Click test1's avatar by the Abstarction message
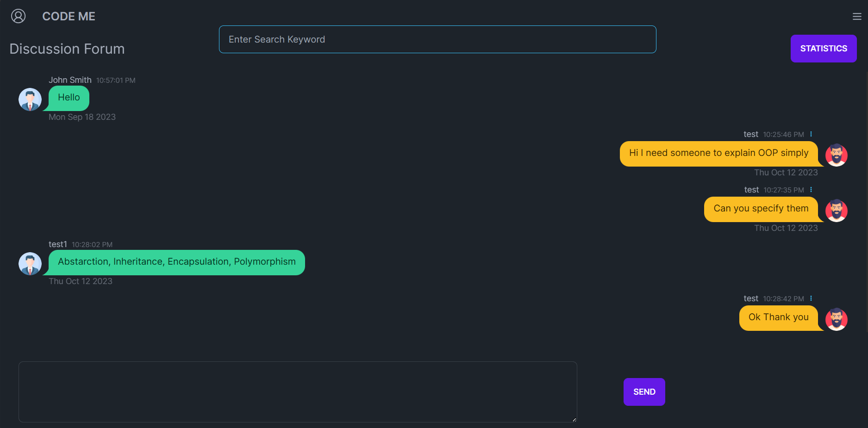 pos(30,264)
